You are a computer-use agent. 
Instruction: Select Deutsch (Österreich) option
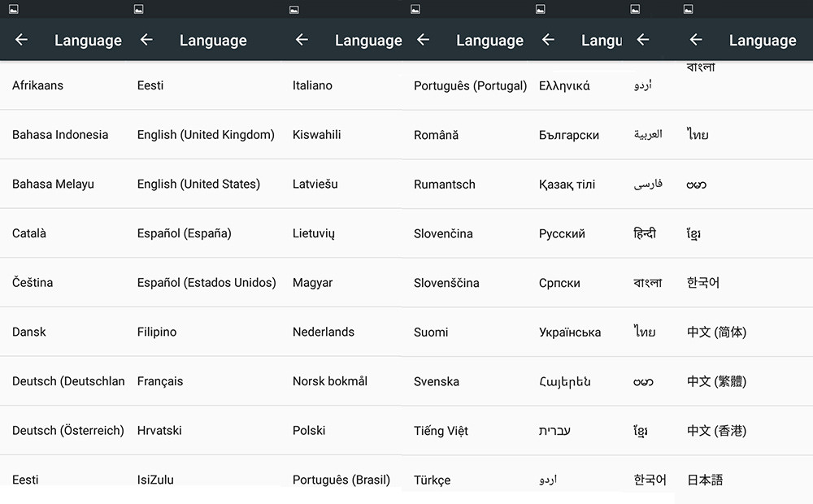pos(67,430)
